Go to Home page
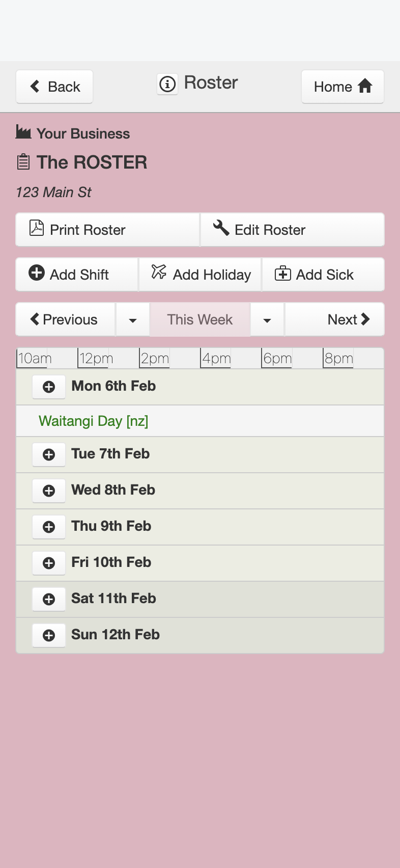 click(342, 87)
